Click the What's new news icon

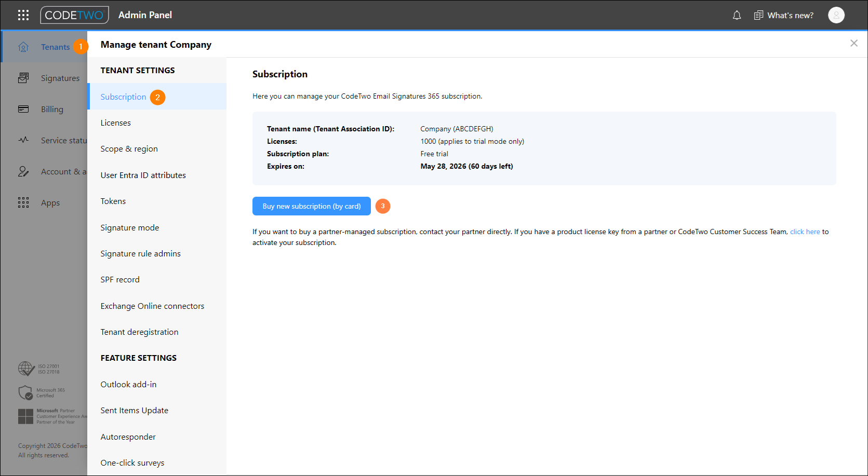click(758, 15)
